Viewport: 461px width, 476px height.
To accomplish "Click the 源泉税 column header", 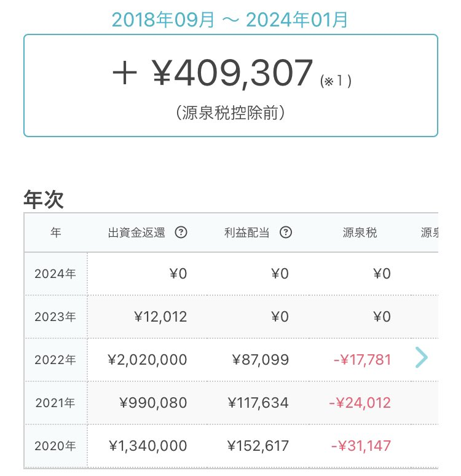I will coord(360,233).
